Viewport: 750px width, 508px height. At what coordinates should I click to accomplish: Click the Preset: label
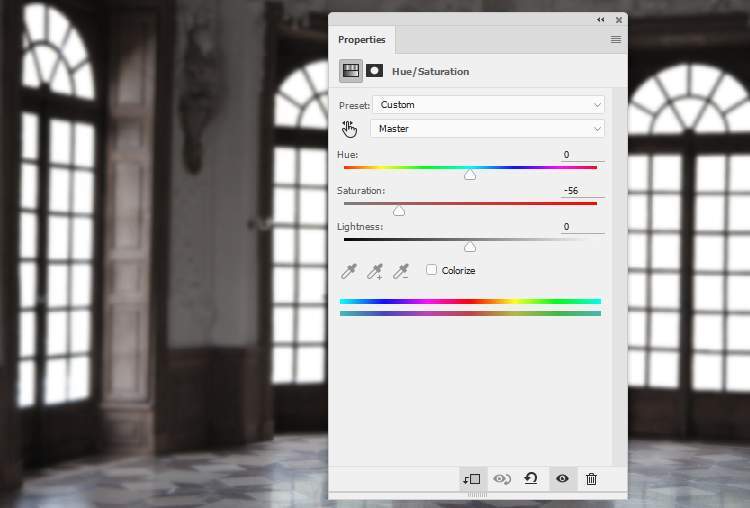click(354, 106)
